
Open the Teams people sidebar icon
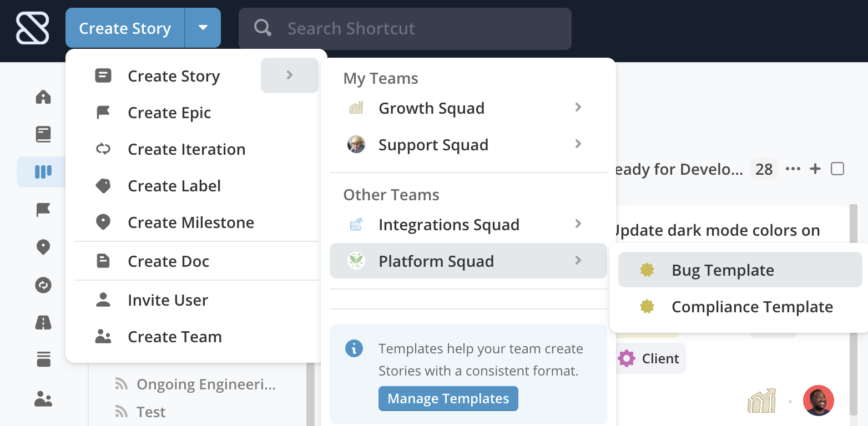[x=43, y=399]
